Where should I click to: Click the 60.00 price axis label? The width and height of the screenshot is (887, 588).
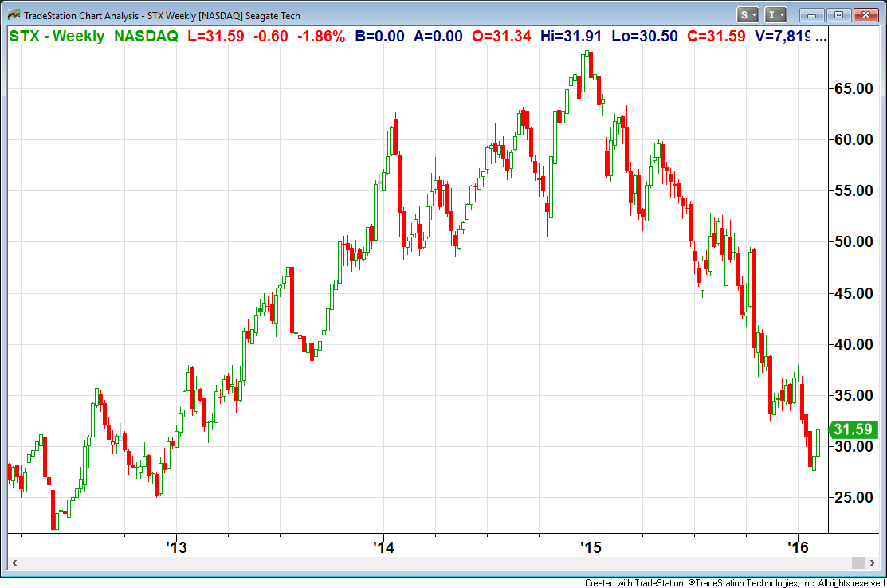[x=854, y=139]
